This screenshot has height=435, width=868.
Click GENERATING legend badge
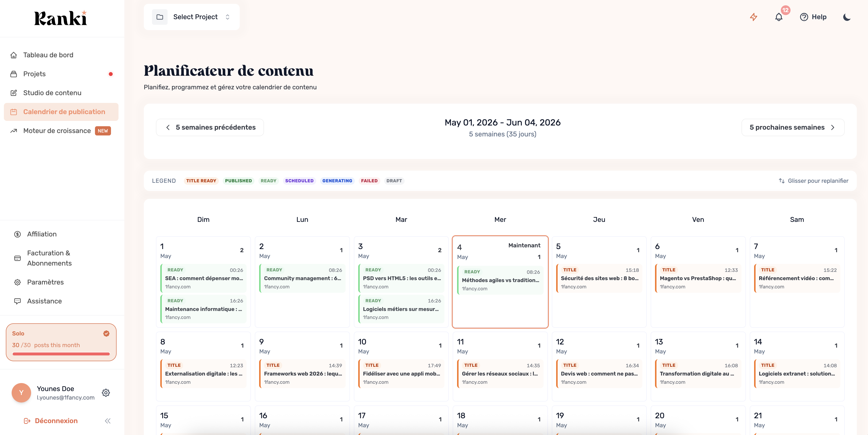tap(337, 181)
